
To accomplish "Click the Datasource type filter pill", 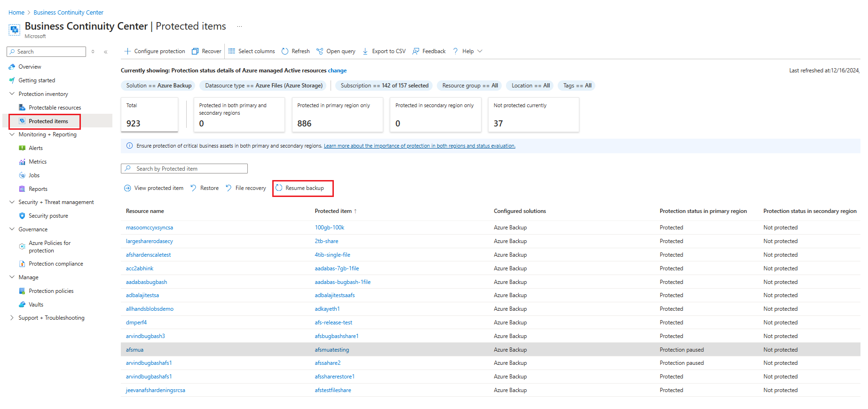I will pos(263,86).
